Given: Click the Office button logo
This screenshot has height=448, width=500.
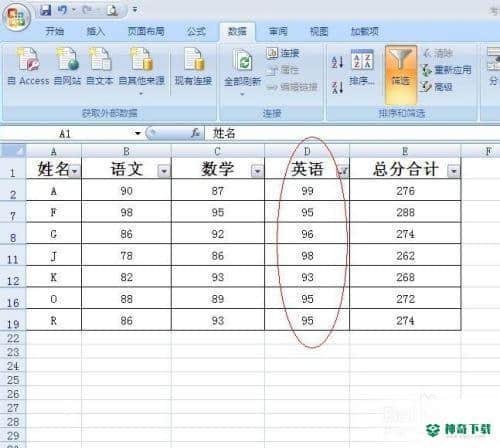Looking at the screenshot, I should pos(16,17).
